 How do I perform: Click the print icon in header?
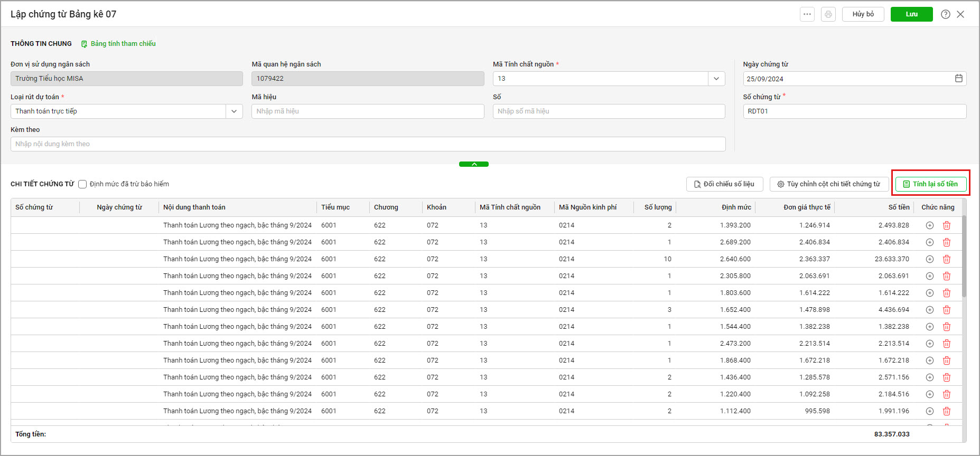(x=828, y=14)
